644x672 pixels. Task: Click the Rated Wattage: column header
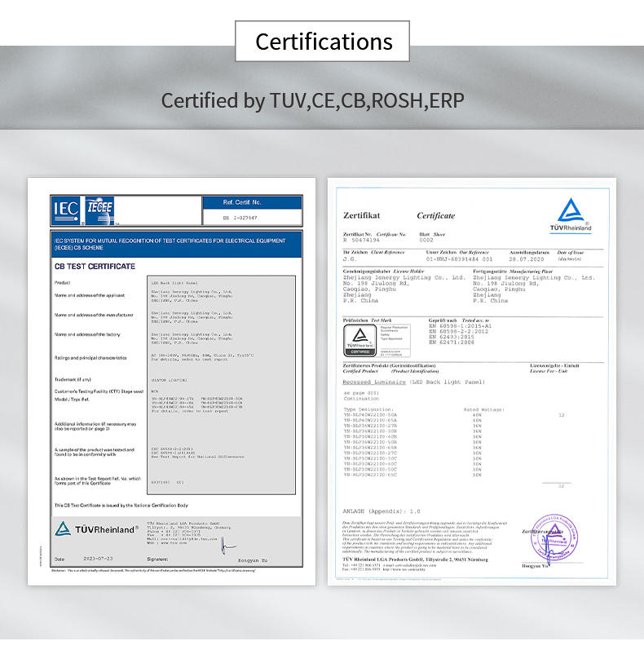483,409
